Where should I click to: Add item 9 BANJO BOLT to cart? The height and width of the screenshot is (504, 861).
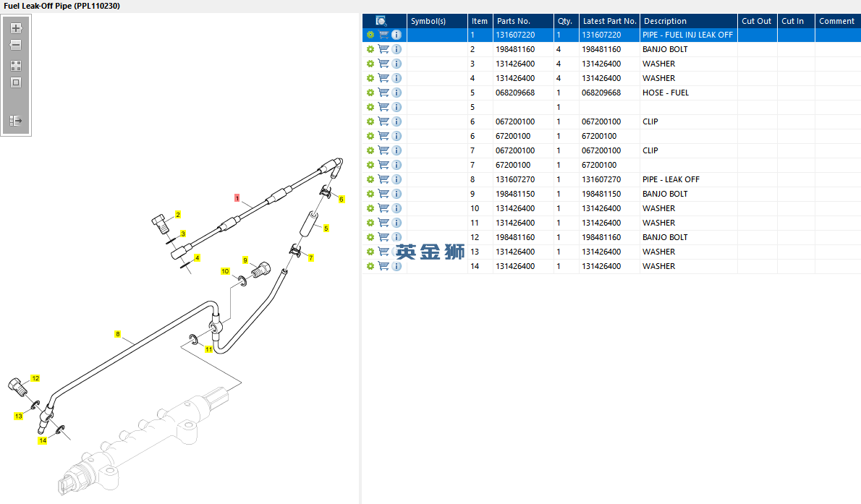[383, 194]
